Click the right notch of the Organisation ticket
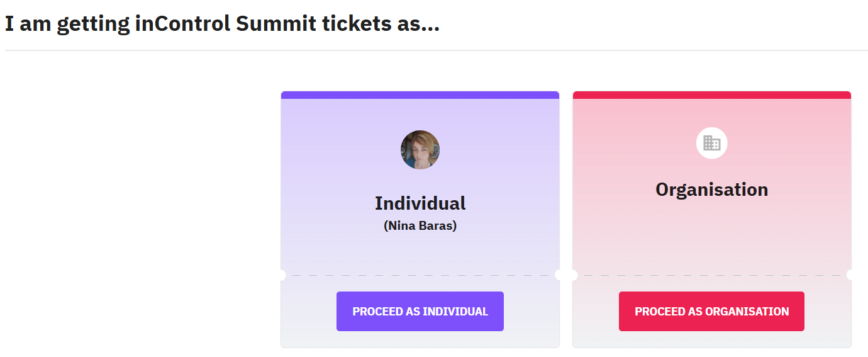This screenshot has height=357, width=868. pyautogui.click(x=850, y=275)
